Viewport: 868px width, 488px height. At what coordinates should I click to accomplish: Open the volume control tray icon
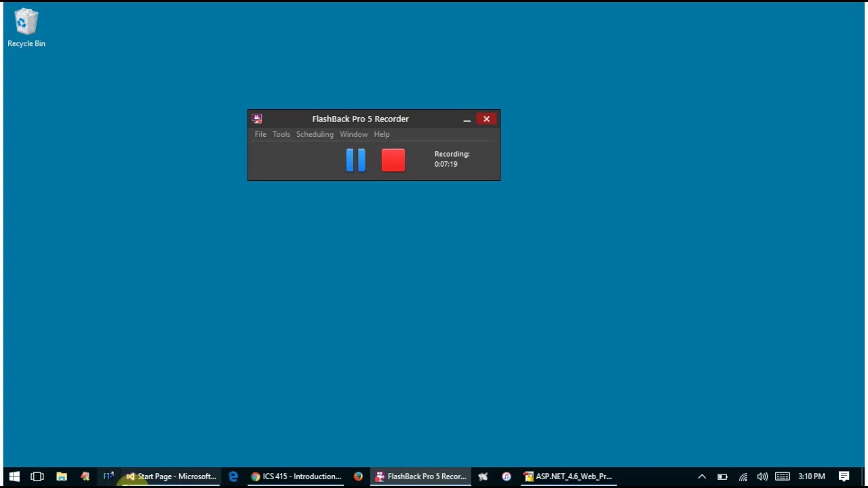pyautogui.click(x=762, y=476)
